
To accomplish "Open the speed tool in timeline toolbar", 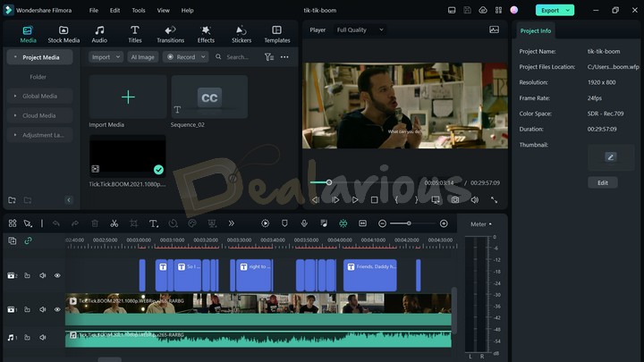I will pos(173,223).
